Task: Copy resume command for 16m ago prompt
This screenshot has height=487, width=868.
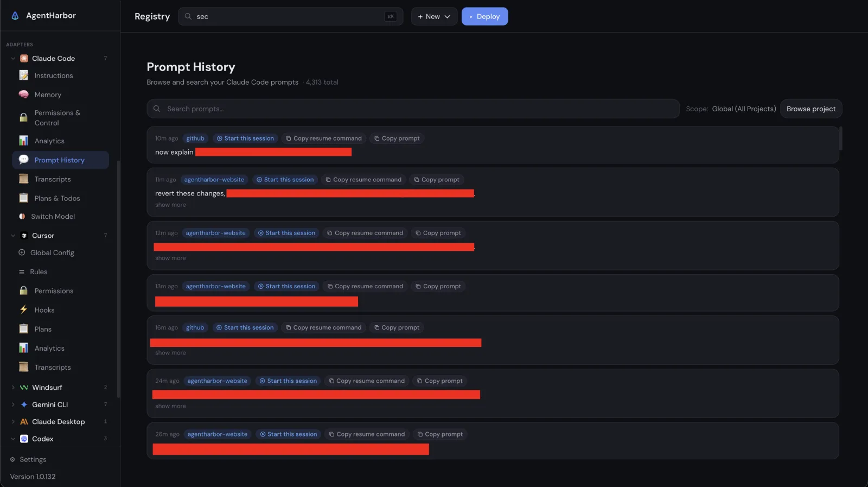Action: point(323,327)
